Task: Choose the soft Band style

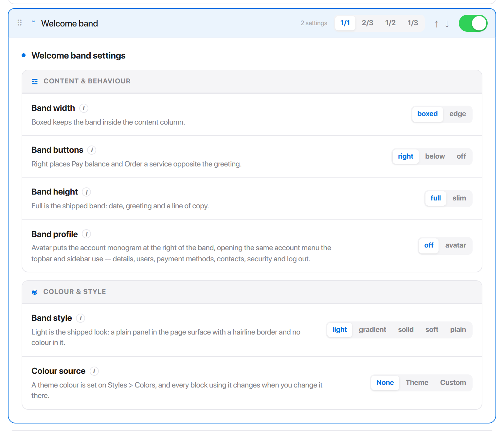Action: point(432,330)
